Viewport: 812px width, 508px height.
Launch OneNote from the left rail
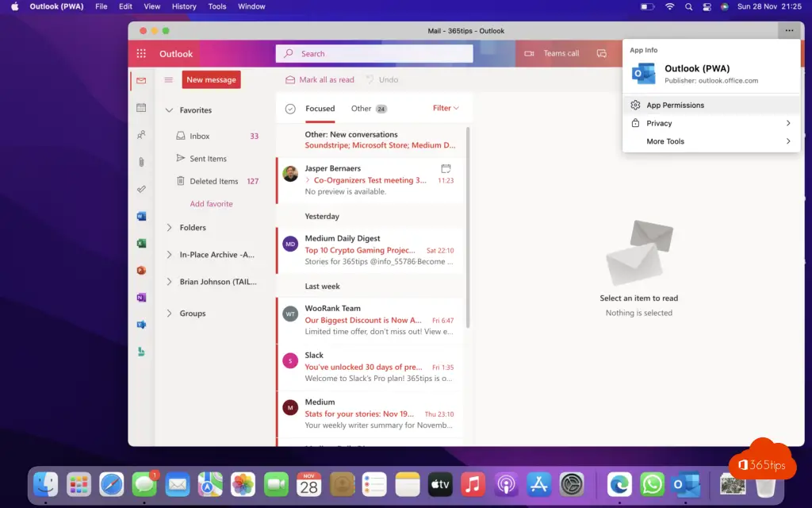point(141,298)
